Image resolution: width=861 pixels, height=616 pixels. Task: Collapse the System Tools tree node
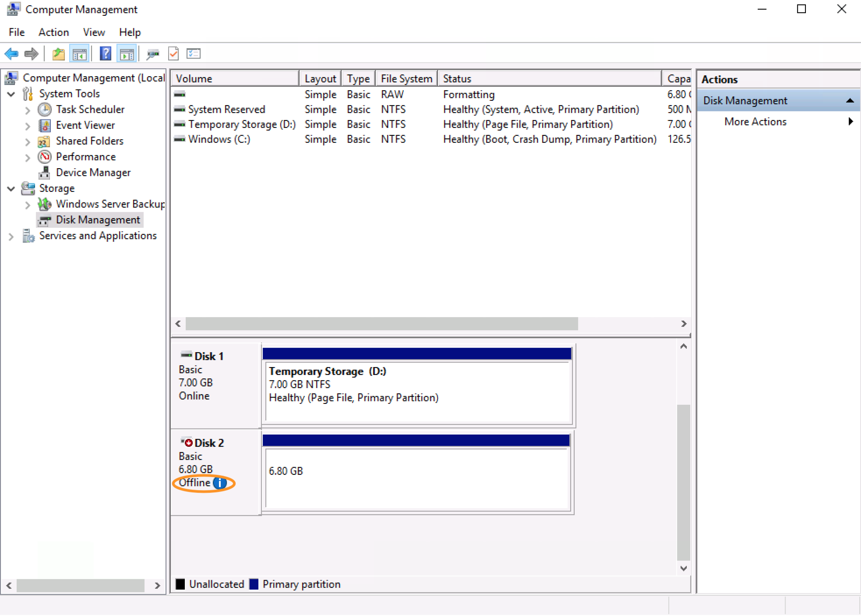click(x=11, y=94)
